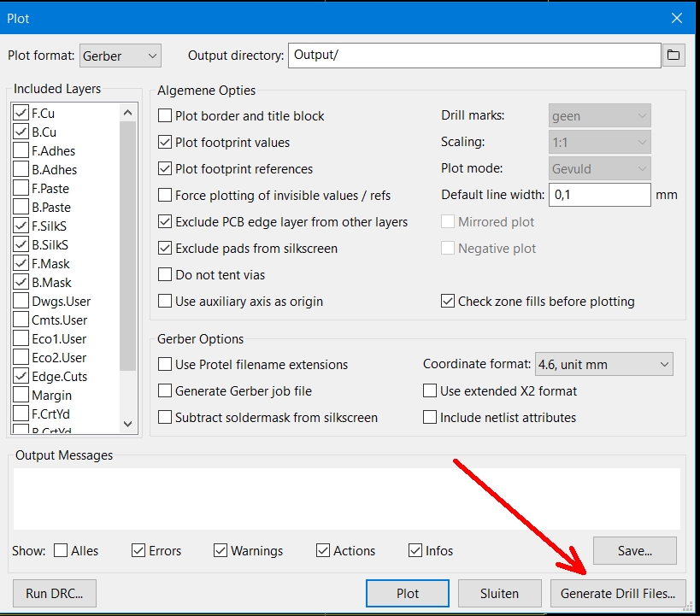The height and width of the screenshot is (616, 700).
Task: Enable Plot border and title block
Action: coord(165,115)
